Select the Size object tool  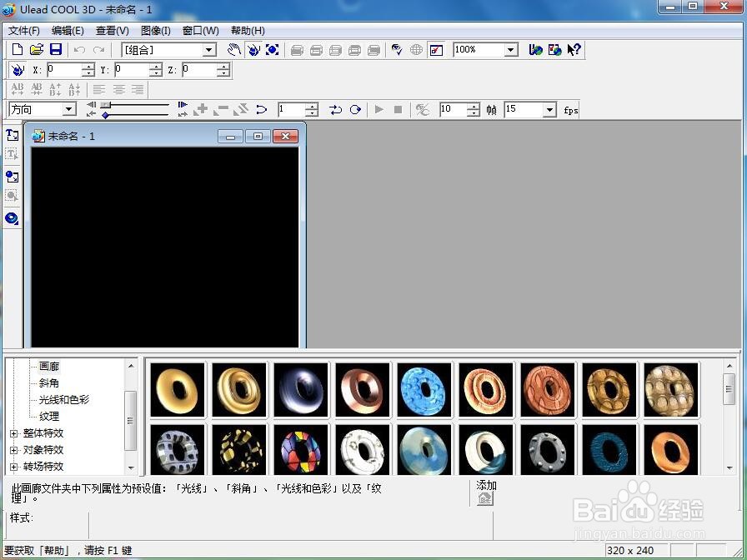coord(272,49)
